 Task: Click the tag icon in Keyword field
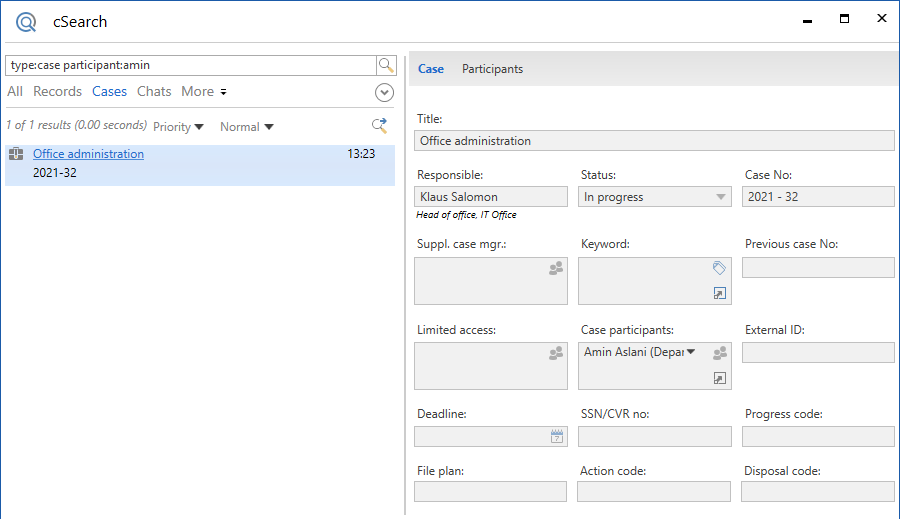tap(719, 268)
